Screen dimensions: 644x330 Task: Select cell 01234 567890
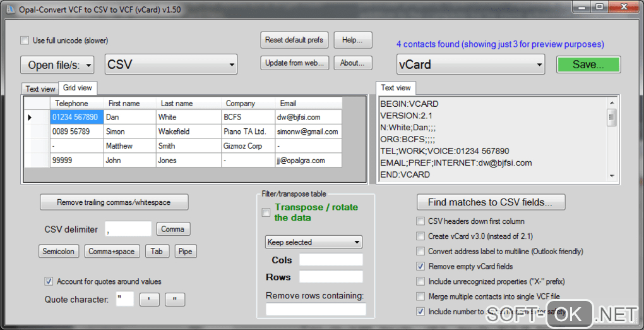77,117
